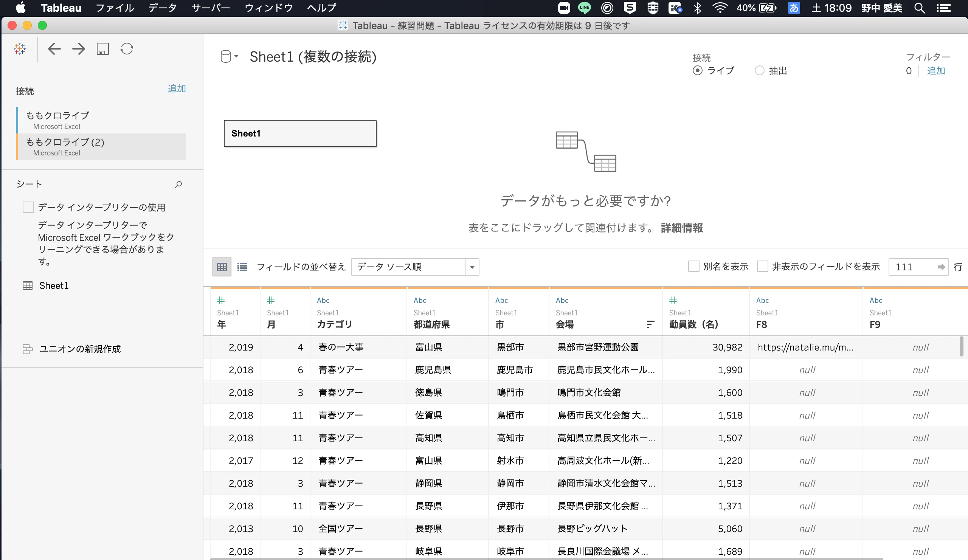Go forward with the right arrow icon

78,49
